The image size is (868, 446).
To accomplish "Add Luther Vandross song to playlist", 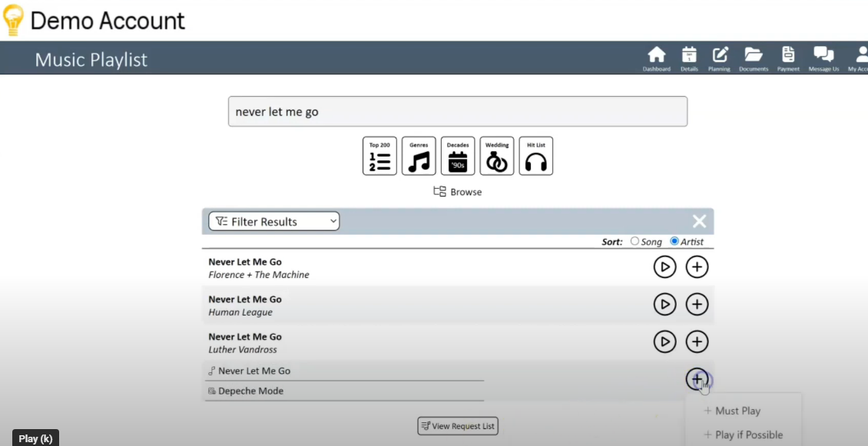I will tap(697, 342).
